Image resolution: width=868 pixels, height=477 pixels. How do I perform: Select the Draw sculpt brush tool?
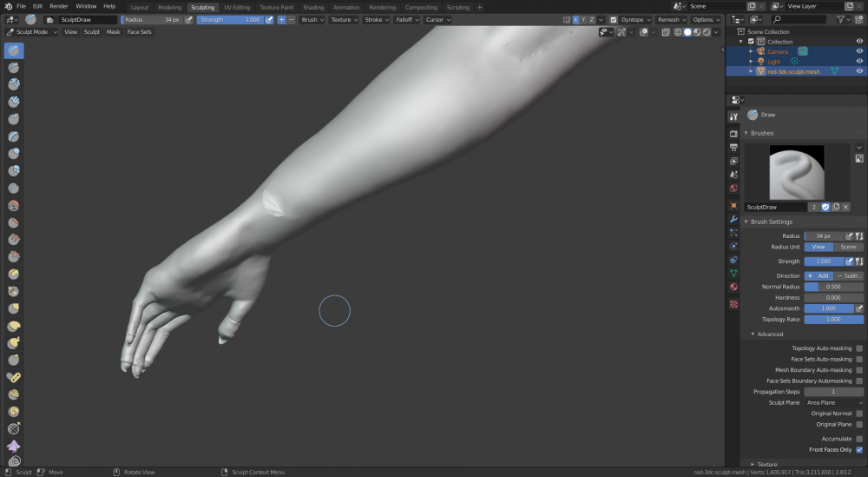click(x=14, y=50)
